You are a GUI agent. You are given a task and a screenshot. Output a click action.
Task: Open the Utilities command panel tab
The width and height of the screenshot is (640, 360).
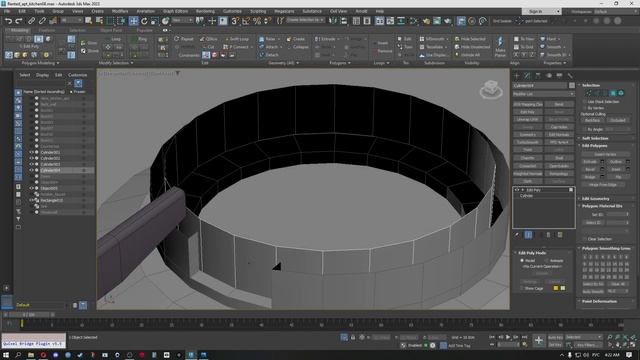[570, 76]
